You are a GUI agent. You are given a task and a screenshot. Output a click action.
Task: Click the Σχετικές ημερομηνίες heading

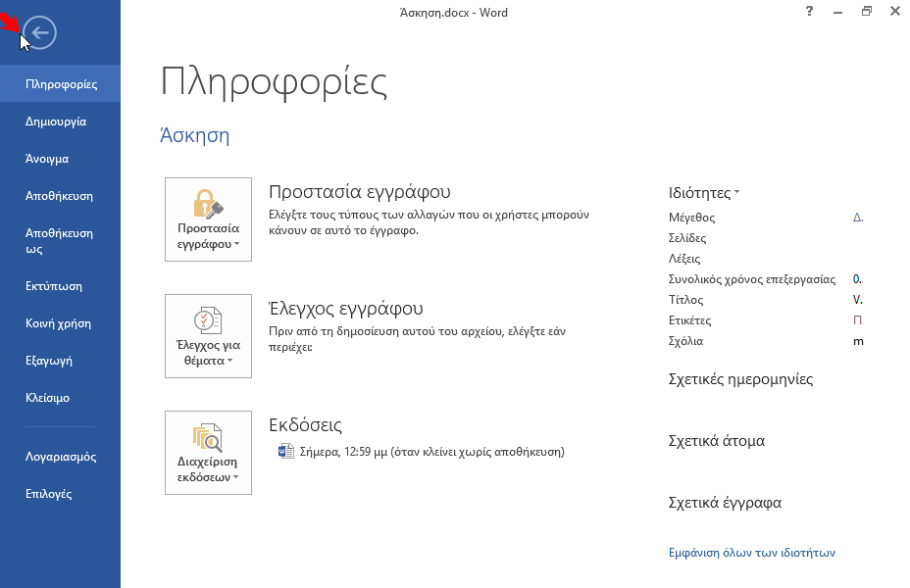click(740, 379)
